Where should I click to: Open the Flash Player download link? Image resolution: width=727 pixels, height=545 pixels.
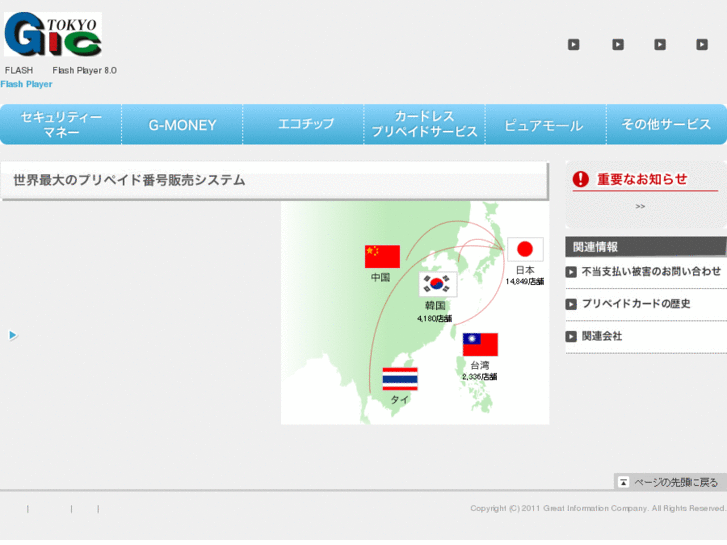[26, 84]
